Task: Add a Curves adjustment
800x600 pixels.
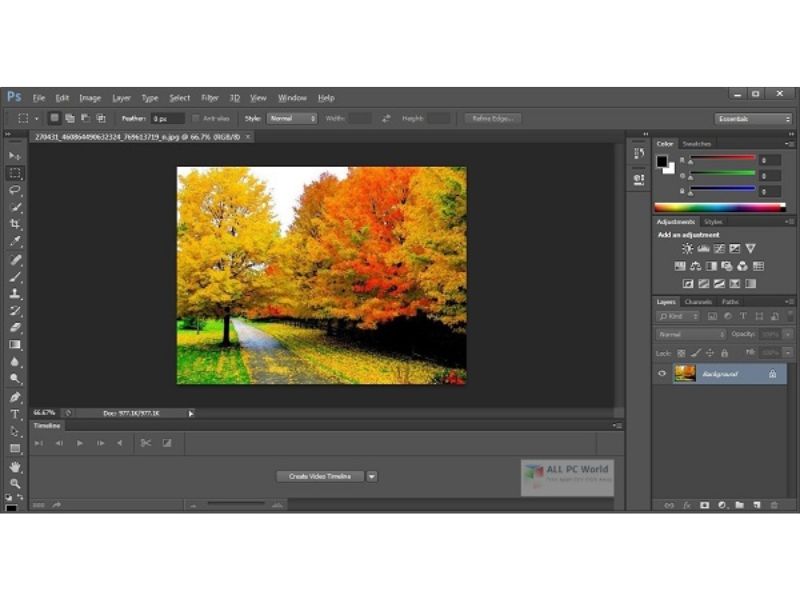Action: (x=719, y=248)
